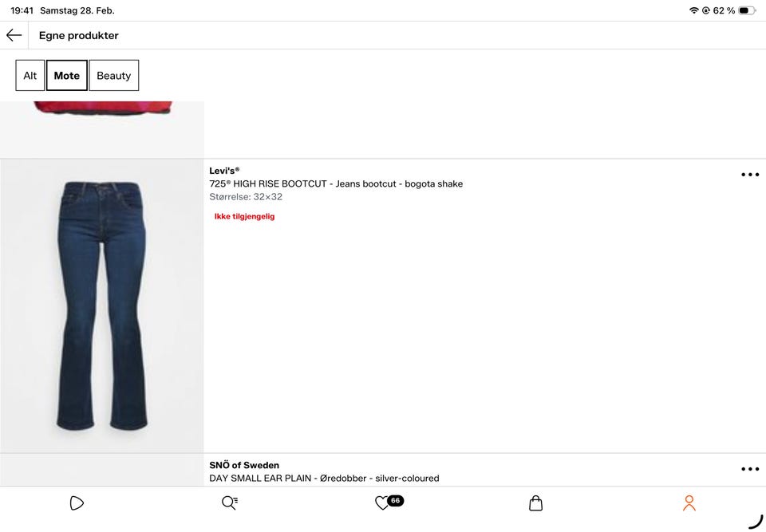
Task: Open the orange profile icon
Action: pyautogui.click(x=689, y=502)
